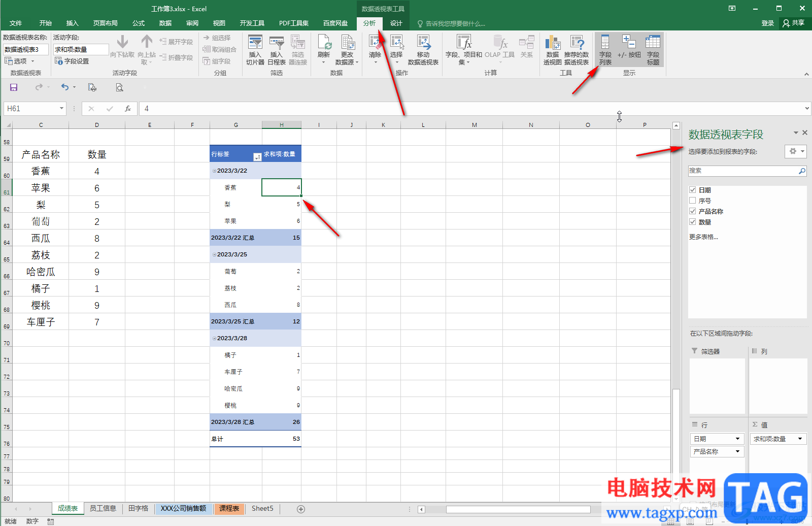Check the 序号 field checkbox
Screen dimensions: 812x526
(692, 200)
